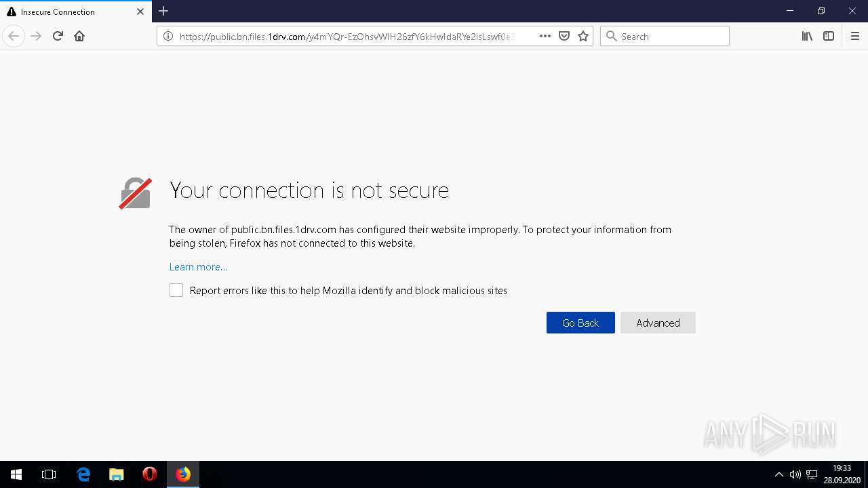Switch to Firefox in the taskbar
The image size is (868, 488).
tap(183, 474)
